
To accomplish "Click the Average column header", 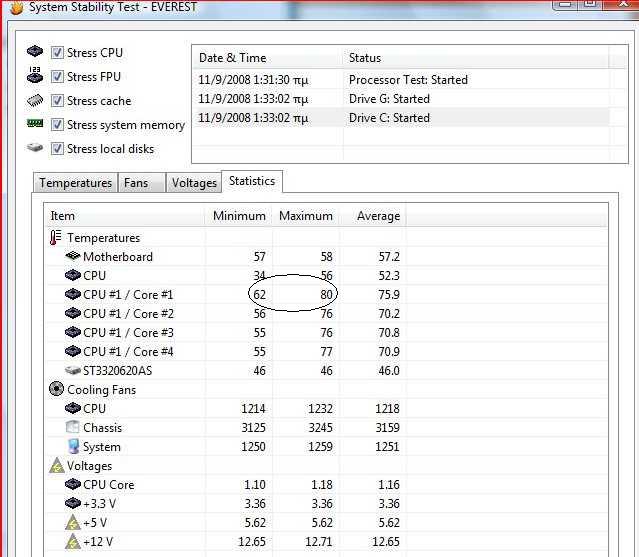I will coord(372,216).
